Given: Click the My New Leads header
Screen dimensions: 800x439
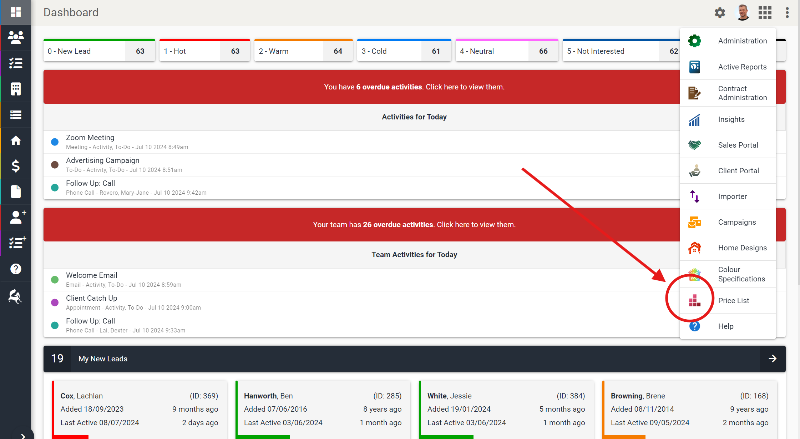Looking at the screenshot, I should [414, 359].
